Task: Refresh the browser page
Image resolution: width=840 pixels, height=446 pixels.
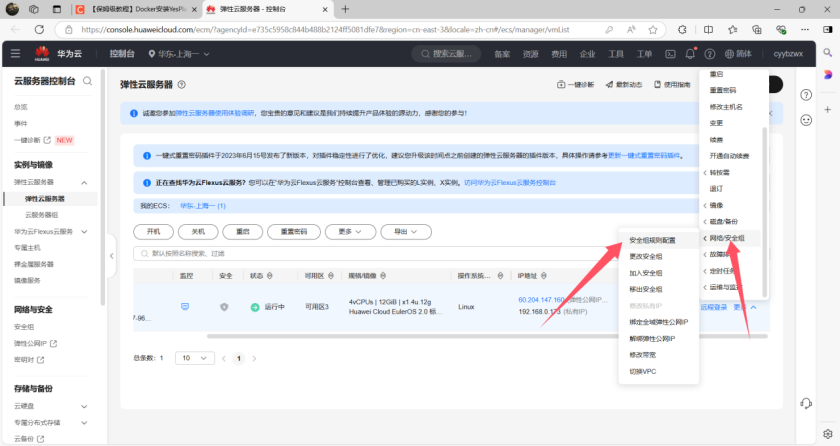Action: [x=39, y=29]
